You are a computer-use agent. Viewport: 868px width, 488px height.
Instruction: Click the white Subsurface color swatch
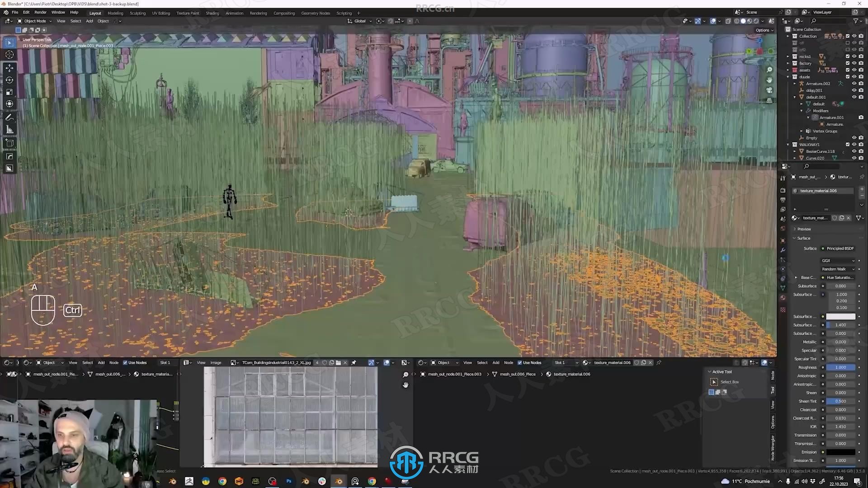point(840,316)
